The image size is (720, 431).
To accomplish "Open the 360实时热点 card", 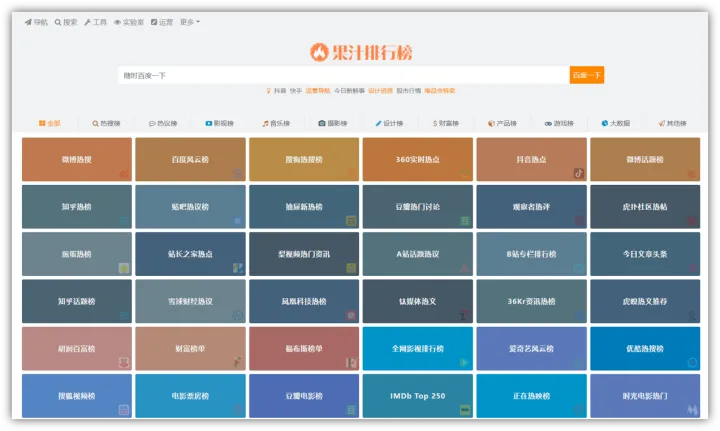I will [417, 159].
